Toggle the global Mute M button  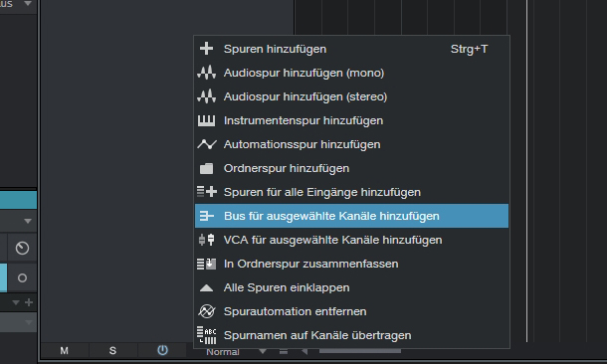tap(65, 351)
